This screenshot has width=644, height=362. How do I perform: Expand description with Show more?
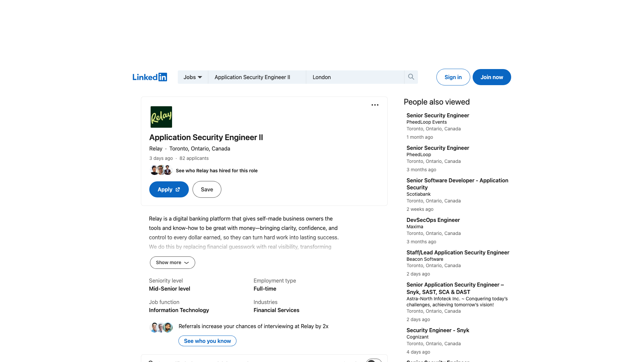pos(172,262)
